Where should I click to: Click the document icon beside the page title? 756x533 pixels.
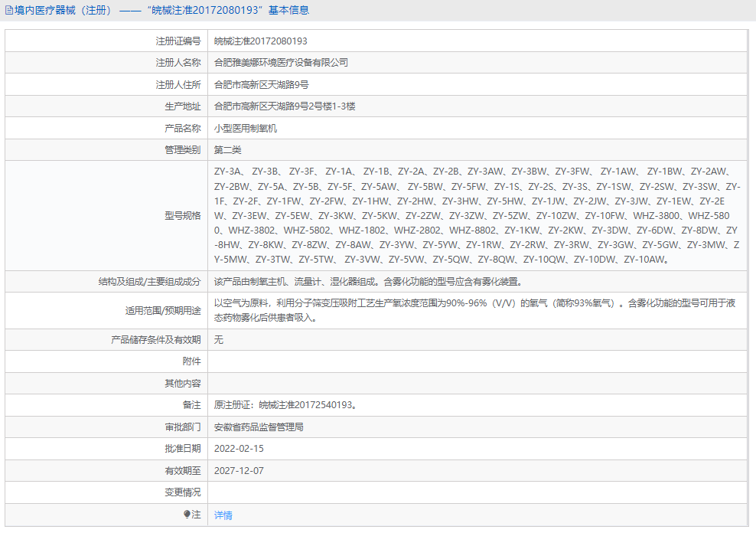pos(8,10)
